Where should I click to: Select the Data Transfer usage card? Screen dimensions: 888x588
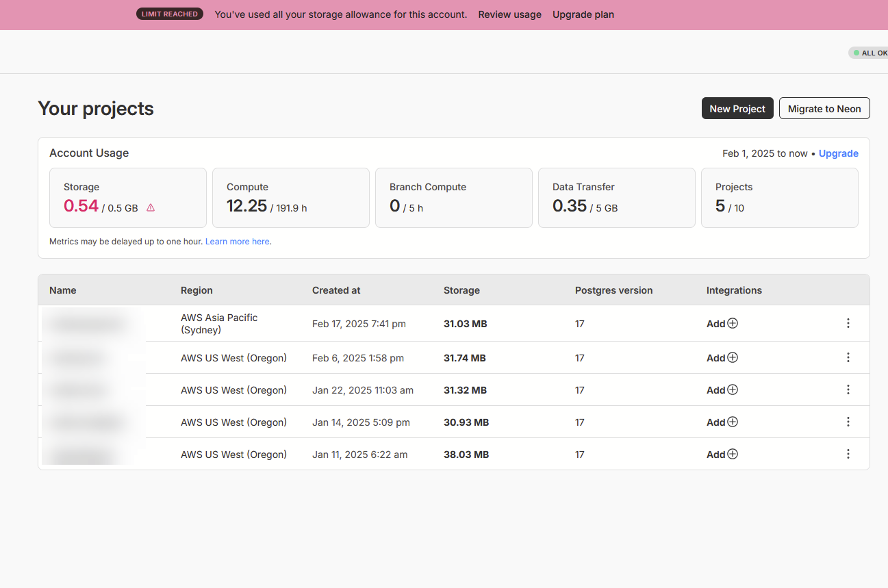[617, 198]
